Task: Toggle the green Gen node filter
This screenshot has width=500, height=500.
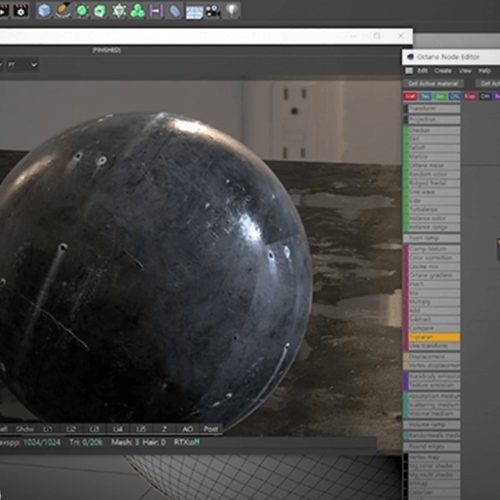Action: click(440, 96)
